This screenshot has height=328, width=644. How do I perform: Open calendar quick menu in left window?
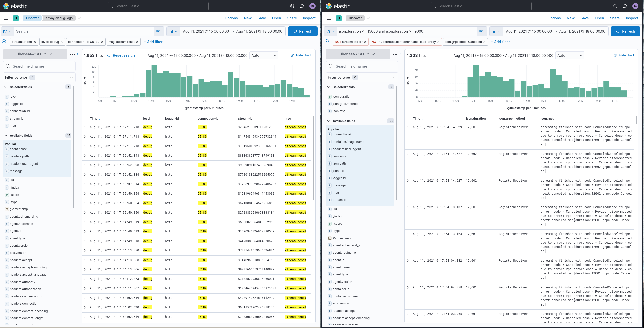[173, 31]
